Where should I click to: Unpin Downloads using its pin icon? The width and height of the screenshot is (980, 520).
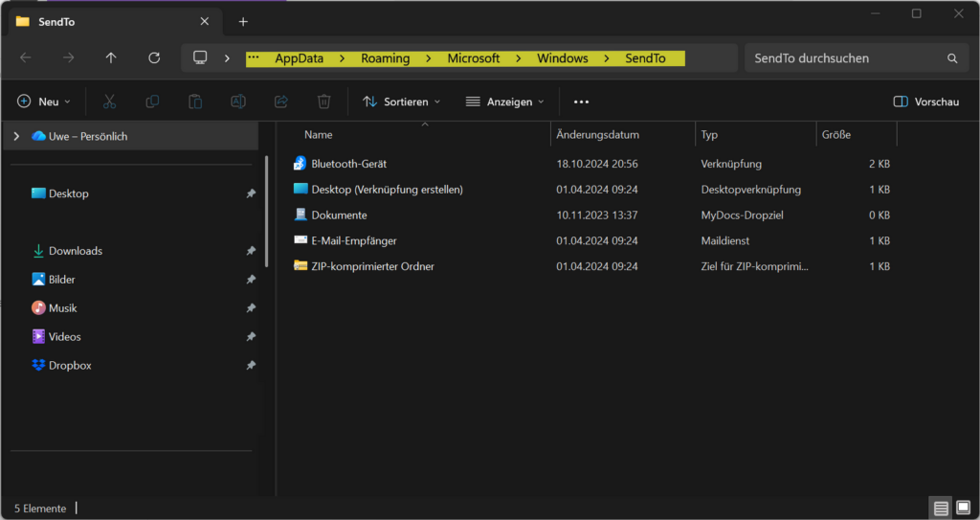click(251, 251)
